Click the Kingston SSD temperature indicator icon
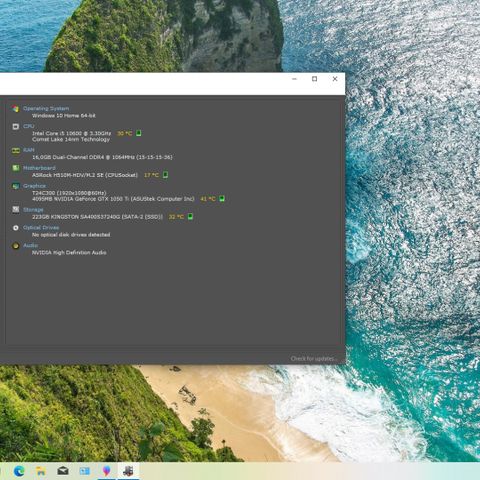This screenshot has height=480, width=480. pyautogui.click(x=190, y=217)
